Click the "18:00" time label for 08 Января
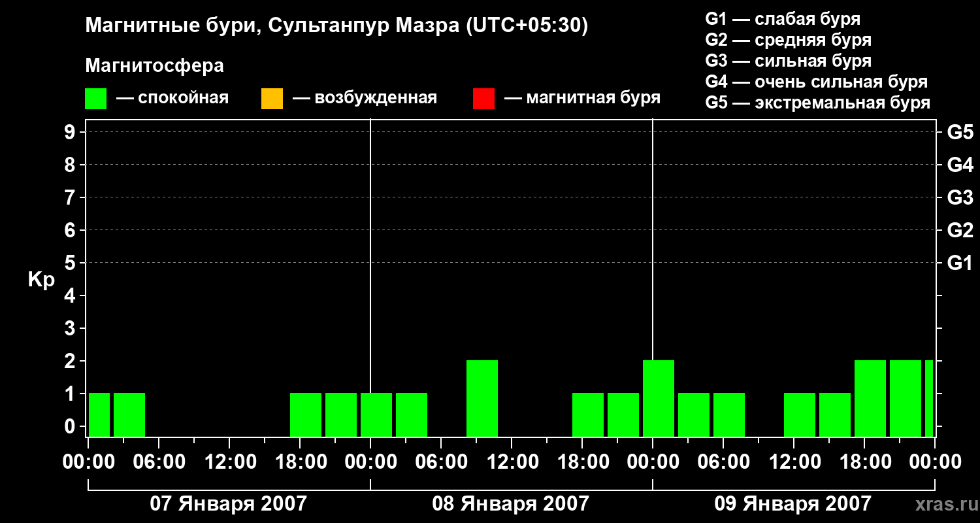The width and height of the screenshot is (980, 523). 582,462
